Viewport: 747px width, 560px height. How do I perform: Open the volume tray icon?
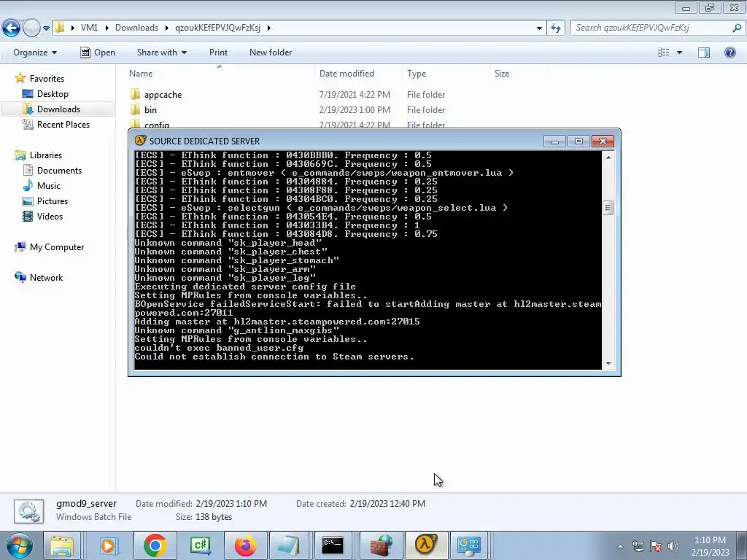tap(673, 546)
